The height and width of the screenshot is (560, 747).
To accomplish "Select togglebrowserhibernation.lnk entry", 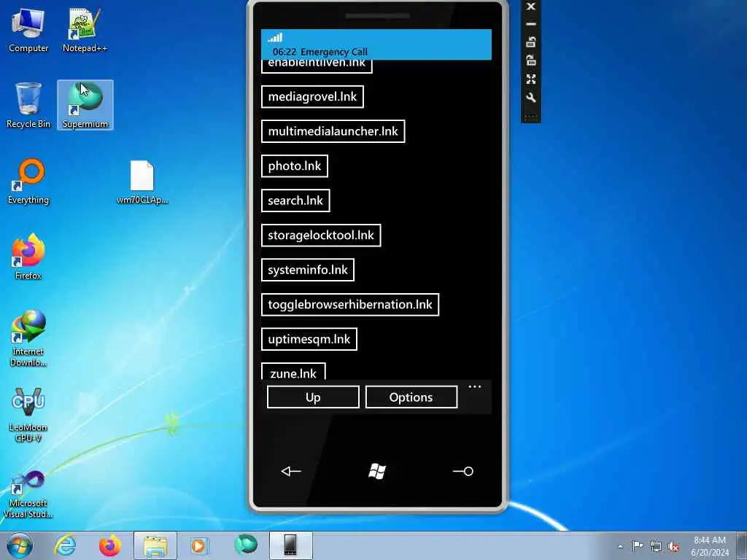I will 350,305.
